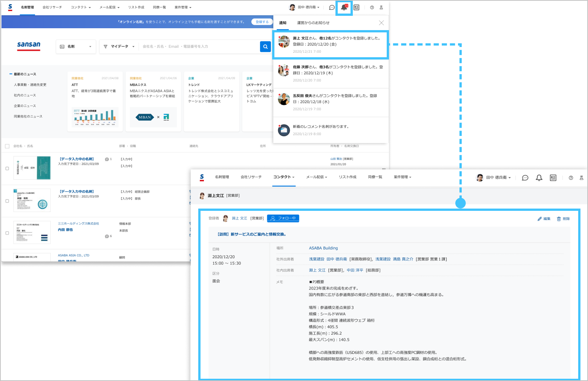Viewport: 588px width, 381px height.
Task: Click the bell icon in the front コンタクト window
Action: point(539,178)
